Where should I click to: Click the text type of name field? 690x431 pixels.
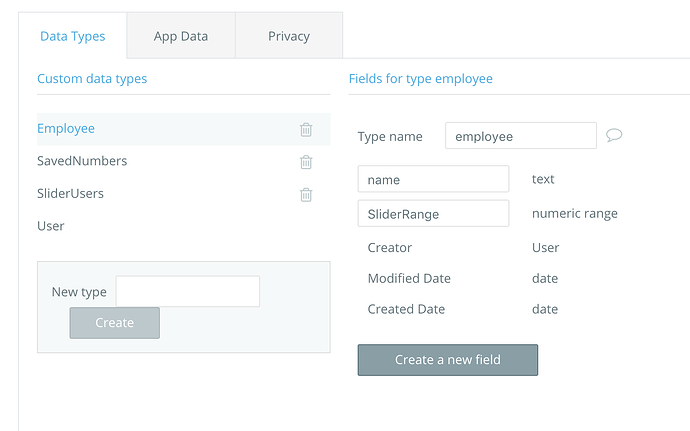tap(543, 179)
